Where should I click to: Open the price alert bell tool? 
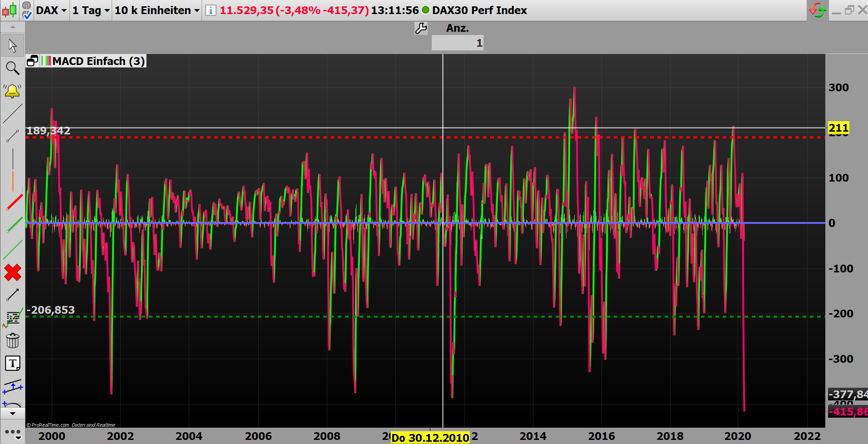point(12,90)
